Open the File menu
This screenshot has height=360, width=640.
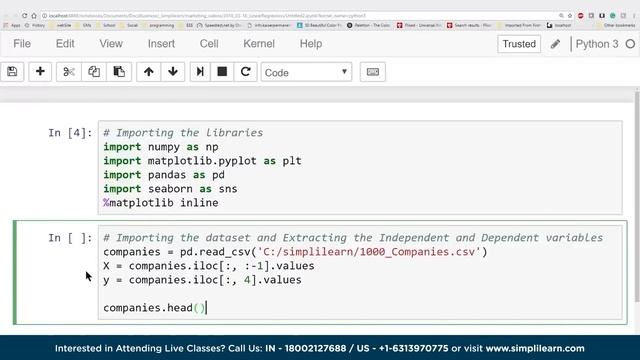(22, 44)
